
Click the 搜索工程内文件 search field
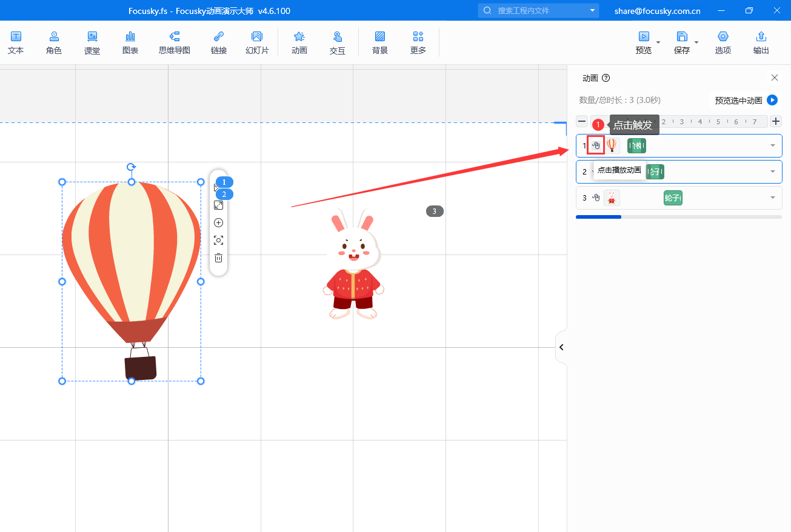539,11
